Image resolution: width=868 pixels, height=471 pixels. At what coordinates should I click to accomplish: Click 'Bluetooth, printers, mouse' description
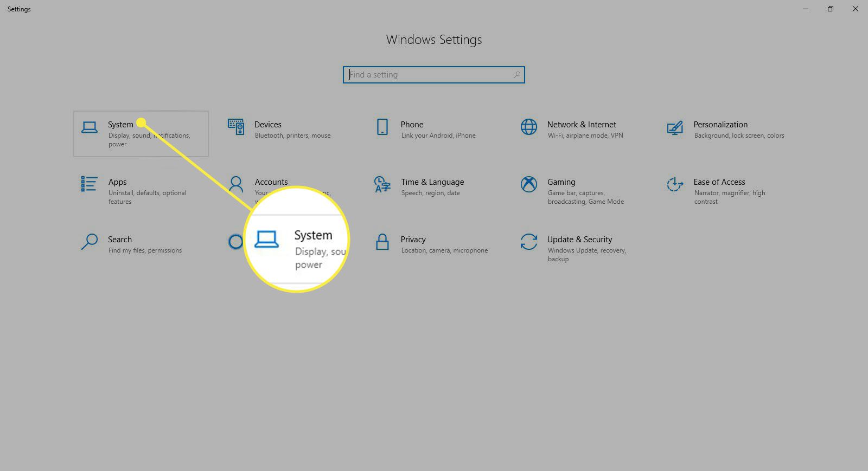click(292, 136)
